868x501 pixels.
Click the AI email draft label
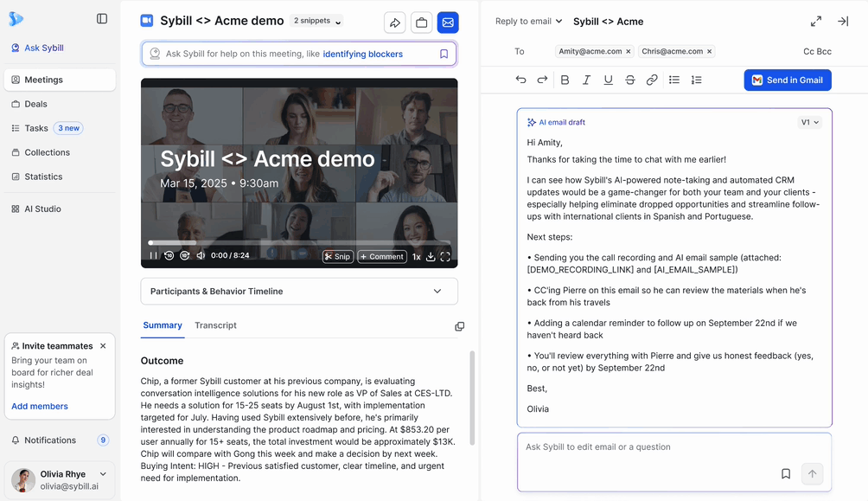point(557,123)
